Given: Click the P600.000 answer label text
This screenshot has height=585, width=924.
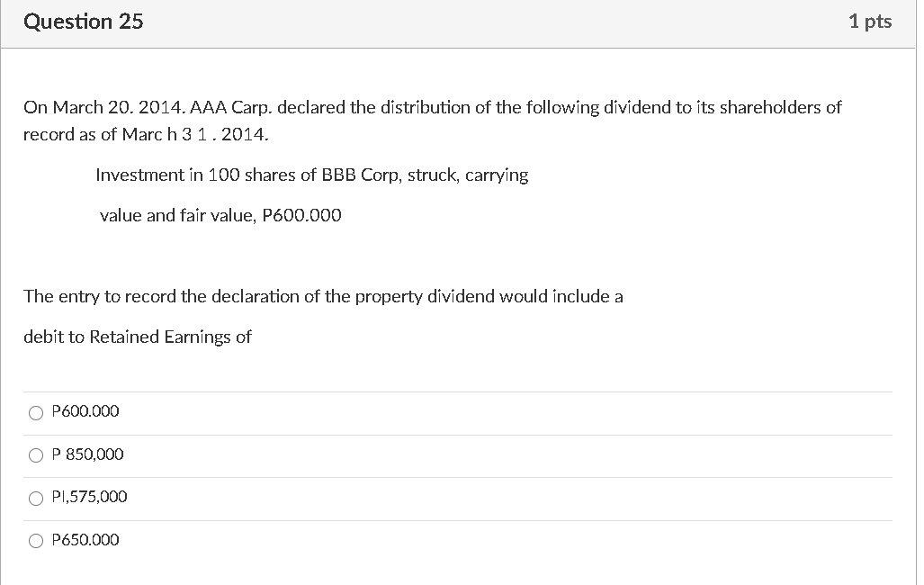Looking at the screenshot, I should coord(85,411).
